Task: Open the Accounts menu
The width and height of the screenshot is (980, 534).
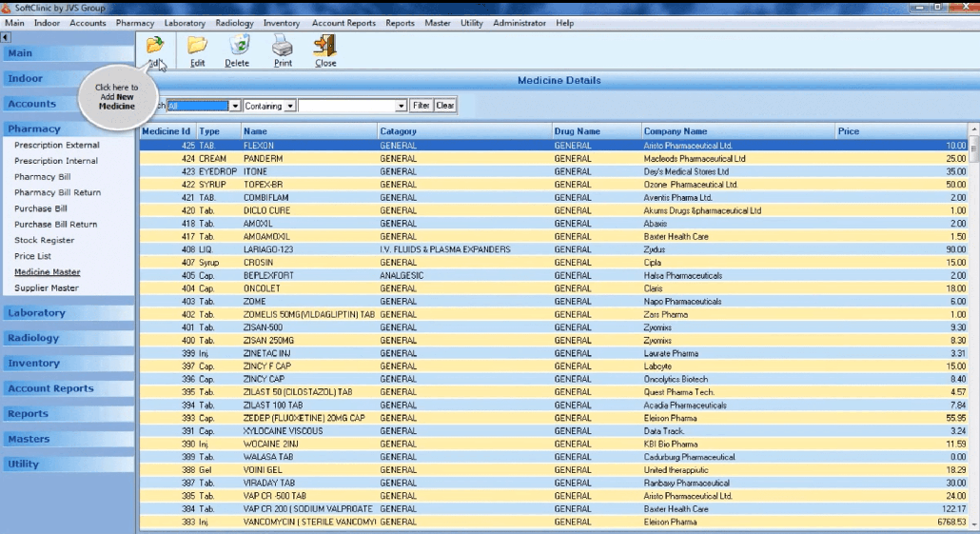Action: pos(88,23)
